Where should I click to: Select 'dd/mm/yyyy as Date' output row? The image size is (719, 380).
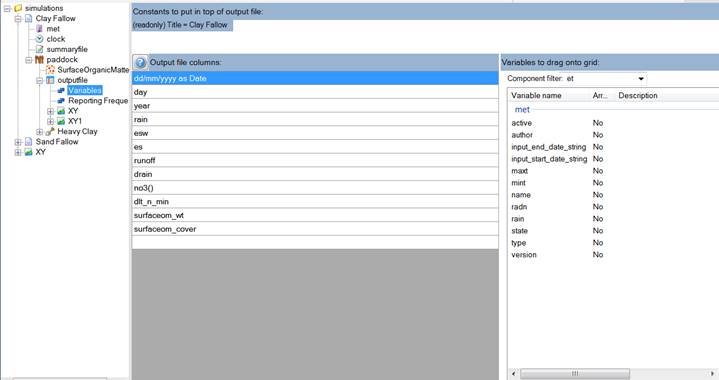(x=315, y=78)
